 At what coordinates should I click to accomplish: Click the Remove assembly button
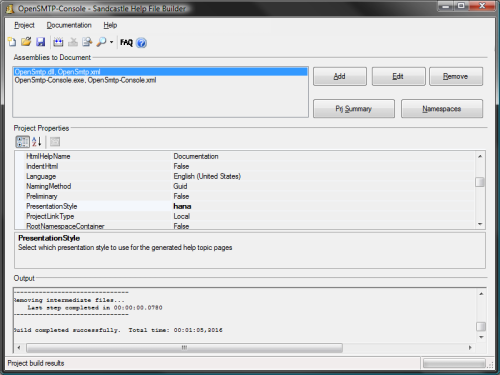pos(456,76)
